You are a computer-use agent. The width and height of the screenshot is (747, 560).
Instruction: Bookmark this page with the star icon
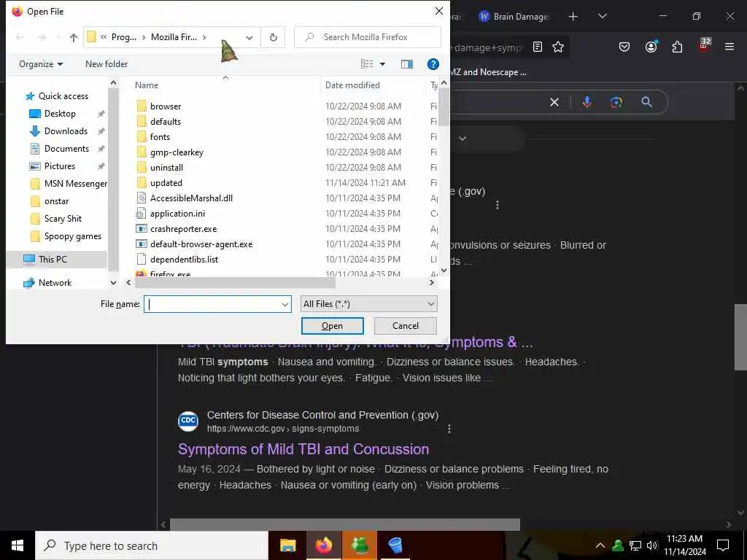[x=558, y=47]
